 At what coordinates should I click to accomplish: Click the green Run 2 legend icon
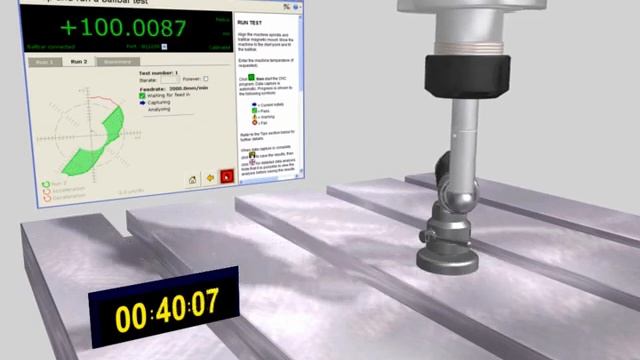point(46,184)
